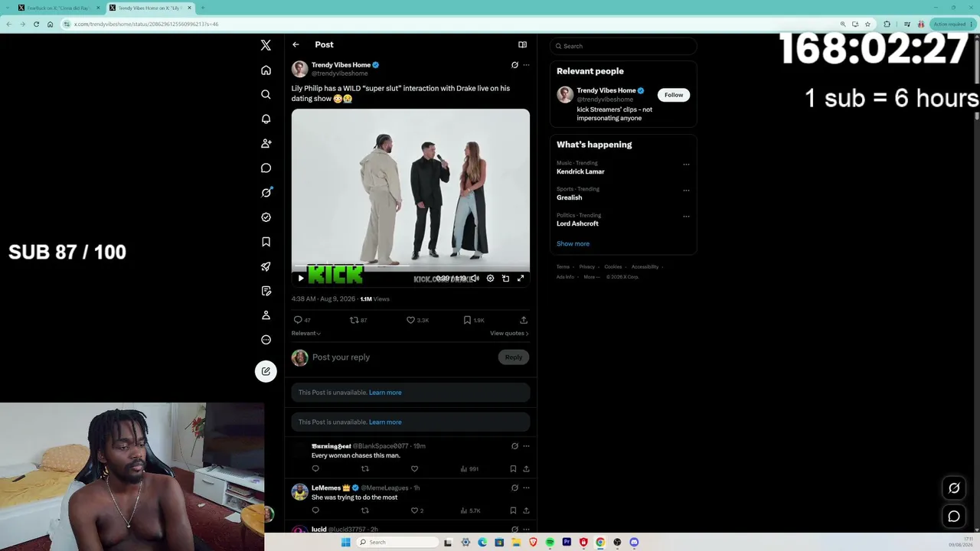Image resolution: width=980 pixels, height=551 pixels.
Task: Follow Trendy Vibes Home
Action: pyautogui.click(x=674, y=95)
